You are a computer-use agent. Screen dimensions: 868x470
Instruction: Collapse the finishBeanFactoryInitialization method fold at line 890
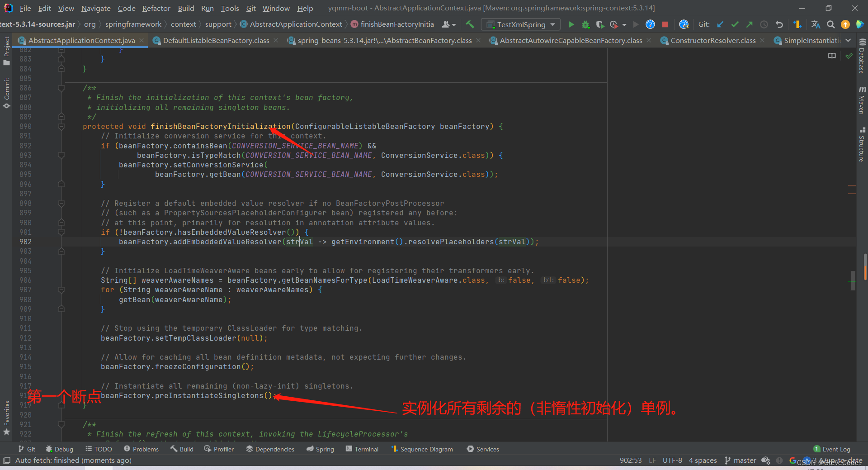tap(61, 127)
